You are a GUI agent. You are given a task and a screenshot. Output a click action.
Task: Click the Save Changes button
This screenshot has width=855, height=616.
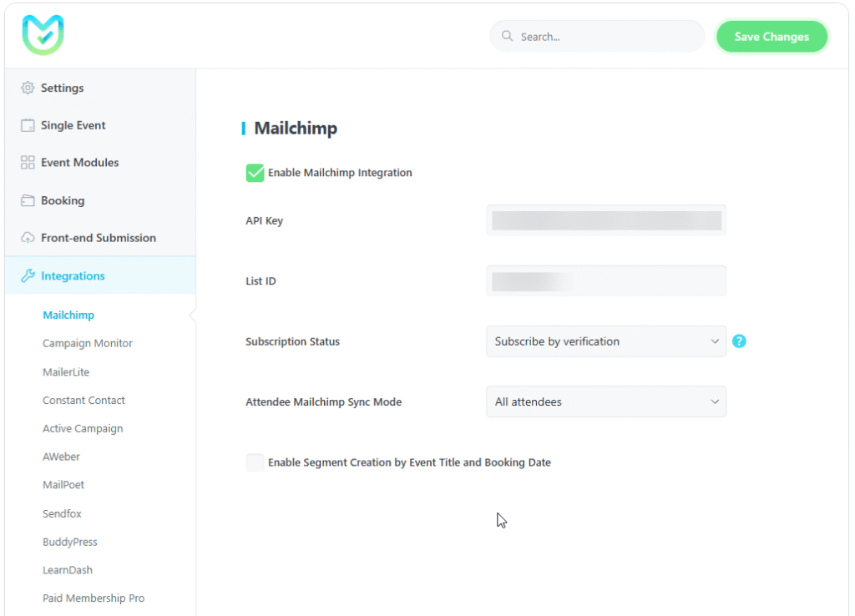(771, 36)
